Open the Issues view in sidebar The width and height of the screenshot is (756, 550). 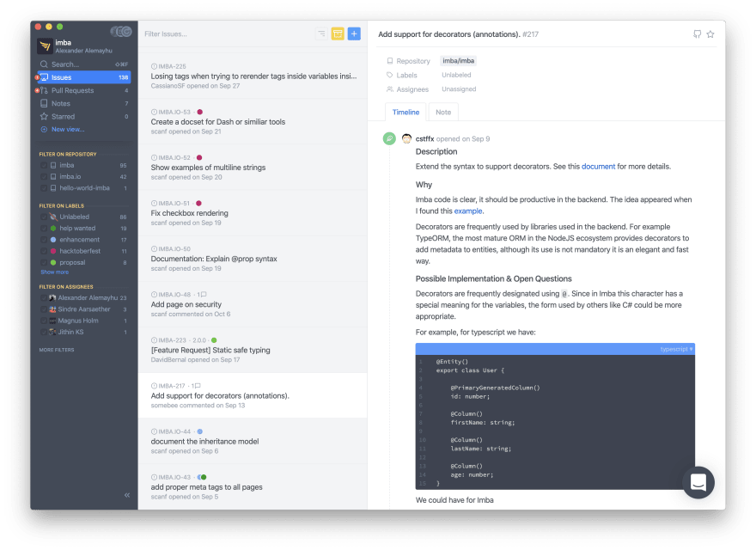point(83,77)
